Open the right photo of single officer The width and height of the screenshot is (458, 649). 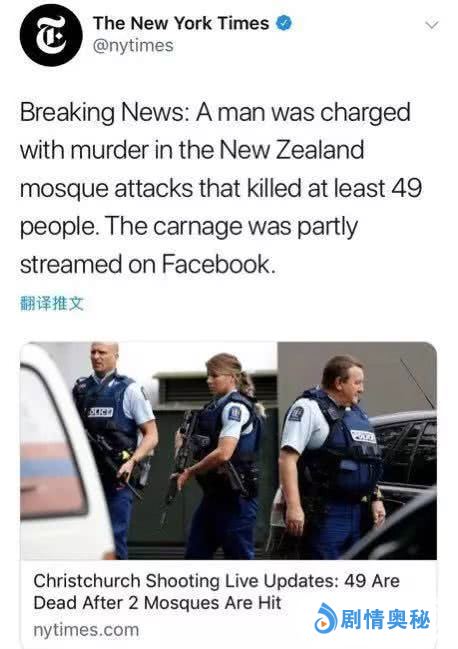click(357, 451)
